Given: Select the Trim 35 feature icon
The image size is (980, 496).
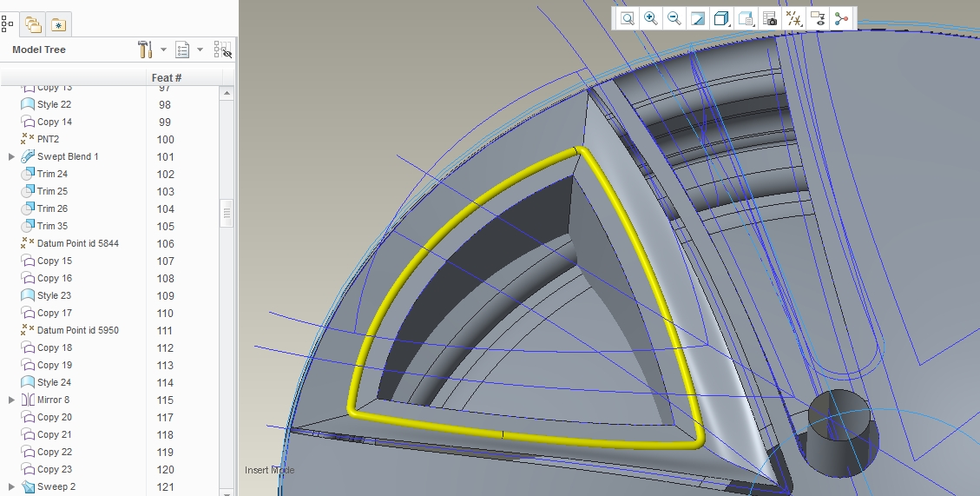Looking at the screenshot, I should tap(28, 226).
